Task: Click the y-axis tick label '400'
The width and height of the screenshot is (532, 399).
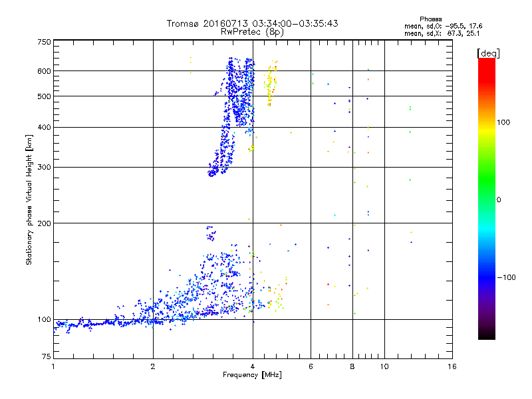Action: click(x=44, y=128)
